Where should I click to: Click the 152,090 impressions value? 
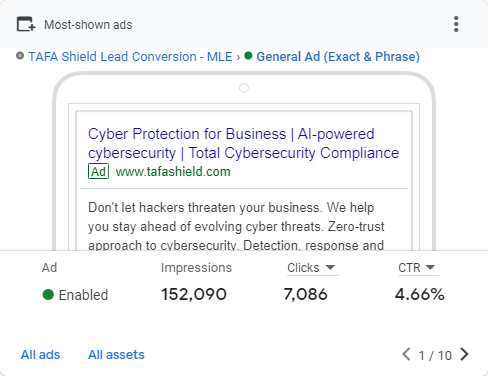[194, 294]
